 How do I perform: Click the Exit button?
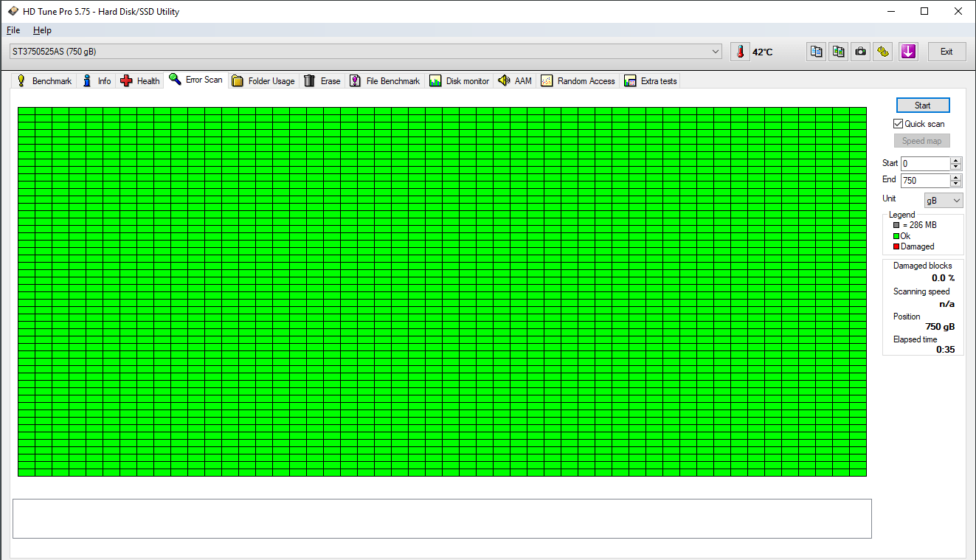[946, 52]
